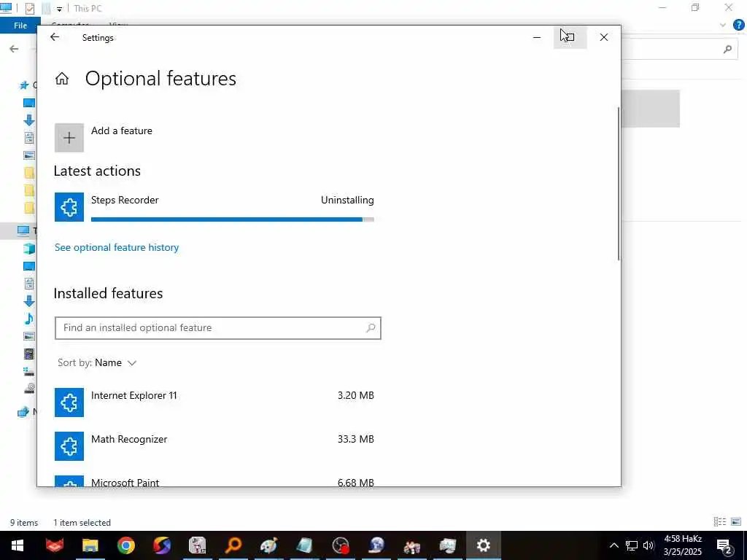747x560 pixels.
Task: Open Customize Quick Access Toolbar dropdown in Explorer
Action: click(59, 9)
